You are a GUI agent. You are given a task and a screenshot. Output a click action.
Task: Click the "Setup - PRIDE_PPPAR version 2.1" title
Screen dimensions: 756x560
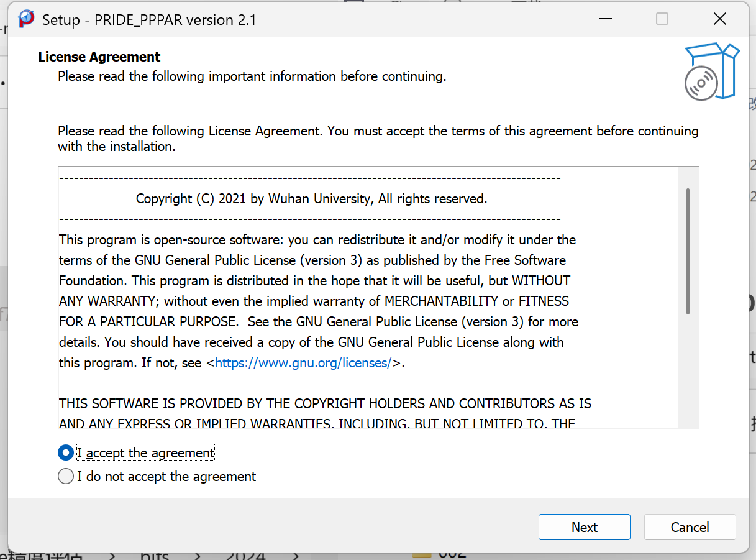coord(149,19)
